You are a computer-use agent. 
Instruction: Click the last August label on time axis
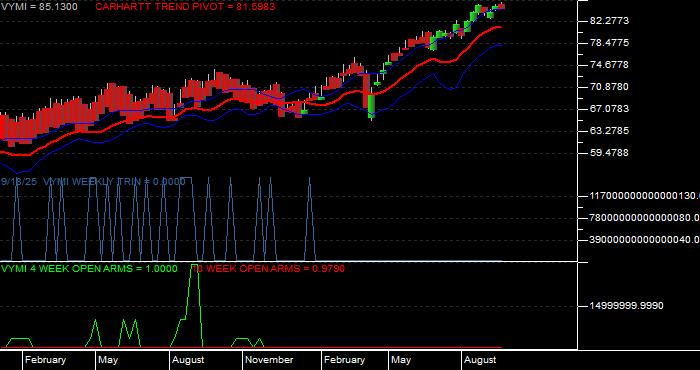point(480,360)
